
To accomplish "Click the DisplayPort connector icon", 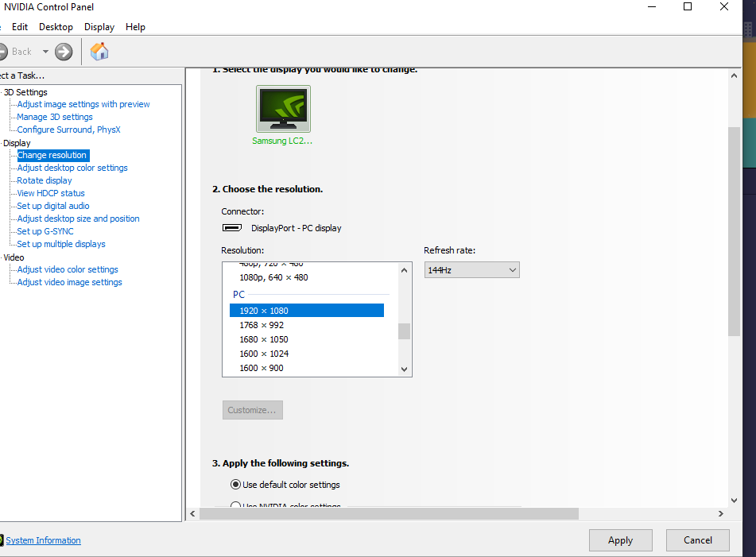I will 232,228.
